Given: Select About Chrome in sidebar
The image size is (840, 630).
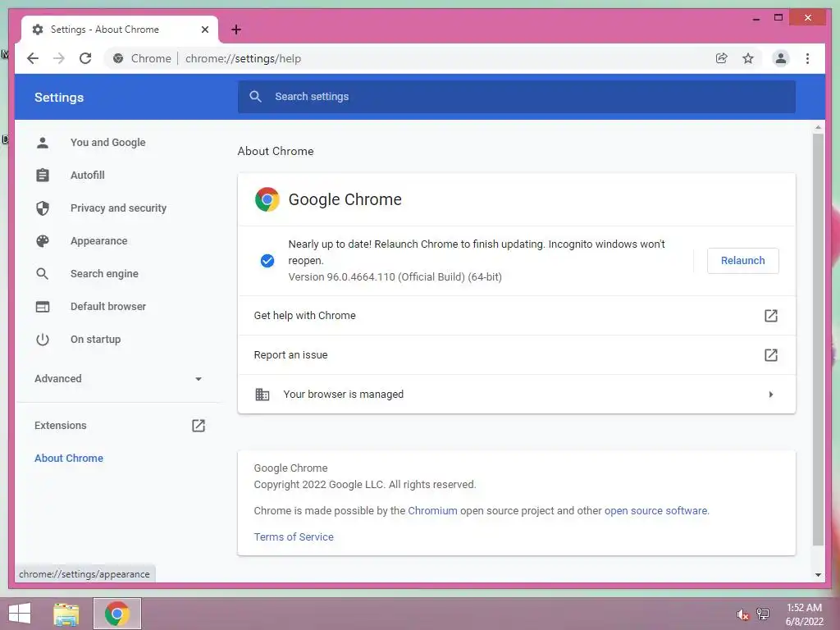Looking at the screenshot, I should pos(69,458).
